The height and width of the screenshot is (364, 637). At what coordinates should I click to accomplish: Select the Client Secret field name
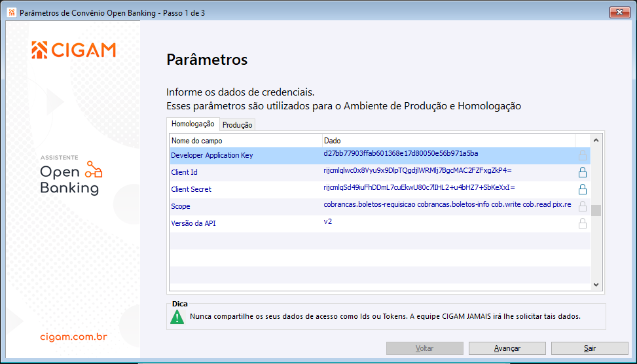click(191, 189)
